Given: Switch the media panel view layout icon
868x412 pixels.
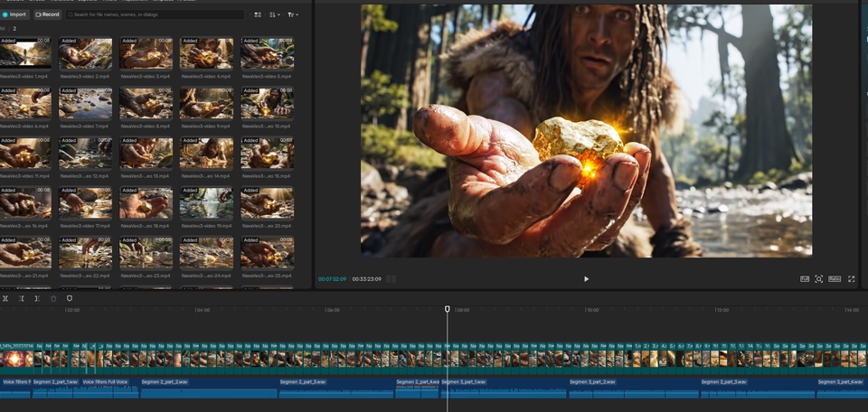Looking at the screenshot, I should click(x=258, y=14).
